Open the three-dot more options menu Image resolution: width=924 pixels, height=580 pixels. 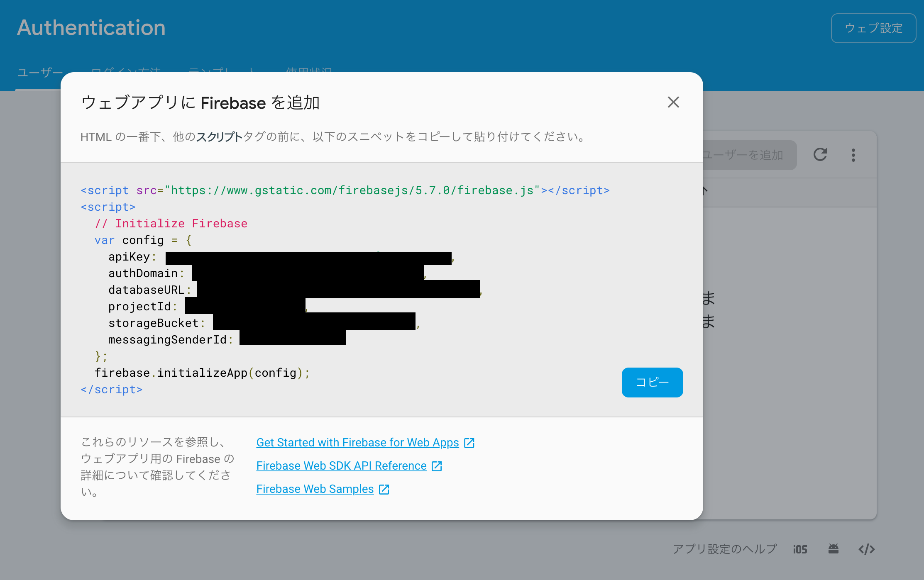click(853, 155)
